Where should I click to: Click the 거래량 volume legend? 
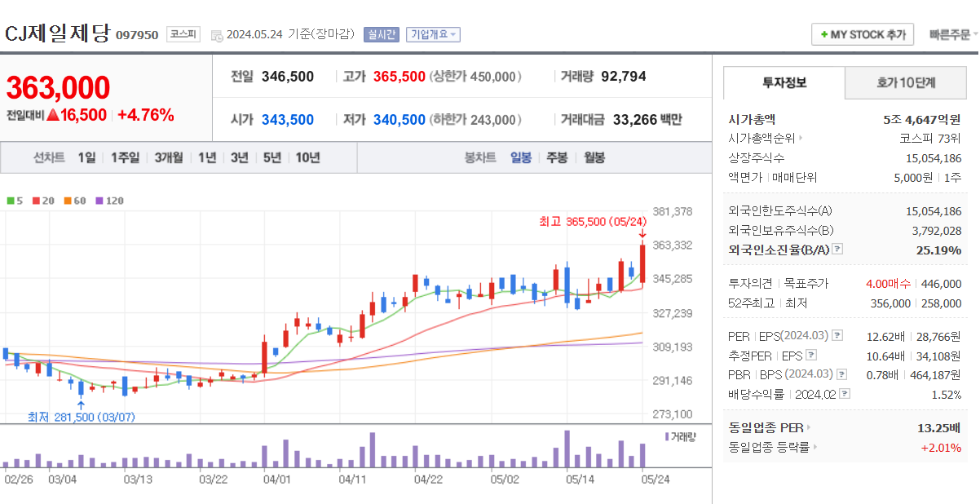(x=681, y=437)
